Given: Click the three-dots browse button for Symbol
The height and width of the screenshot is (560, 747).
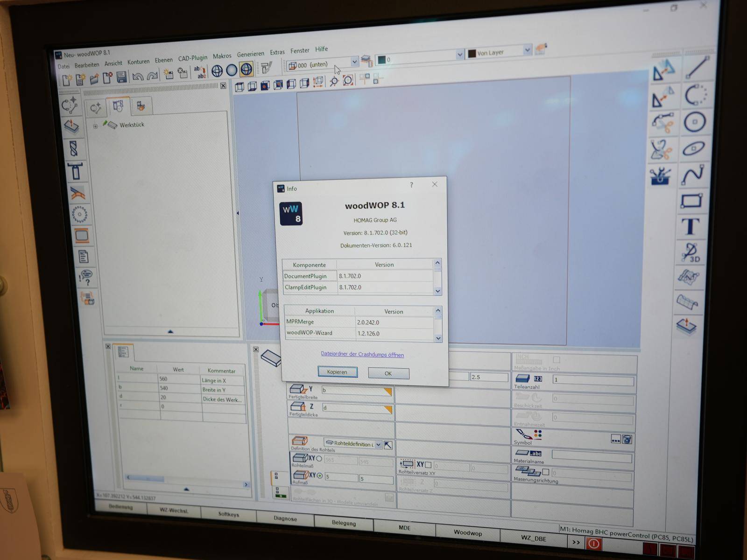Looking at the screenshot, I should [x=616, y=439].
